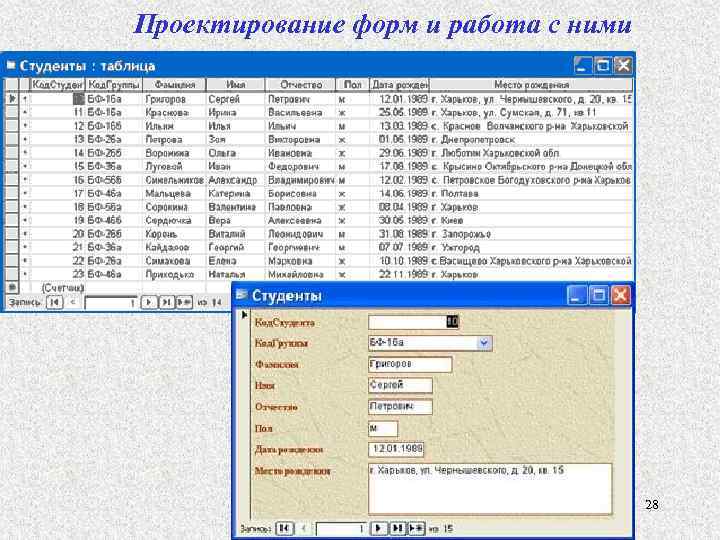This screenshot has width=720, height=540.
Task: Select the Дата рожден column header
Action: coord(399,84)
